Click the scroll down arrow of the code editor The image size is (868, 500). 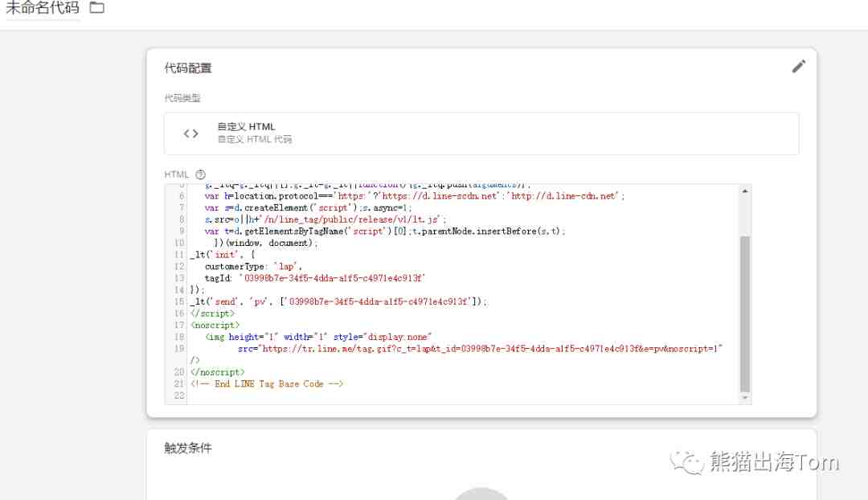pos(745,398)
